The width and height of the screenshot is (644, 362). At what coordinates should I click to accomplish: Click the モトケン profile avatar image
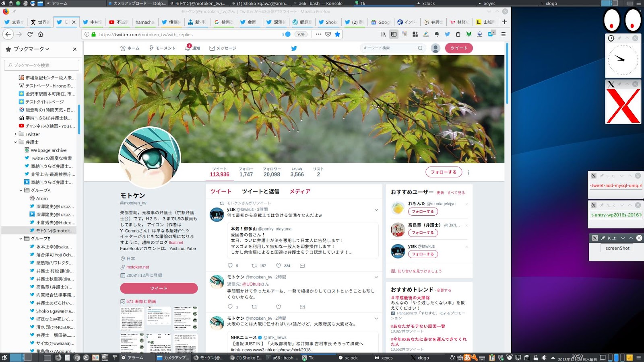point(150,157)
